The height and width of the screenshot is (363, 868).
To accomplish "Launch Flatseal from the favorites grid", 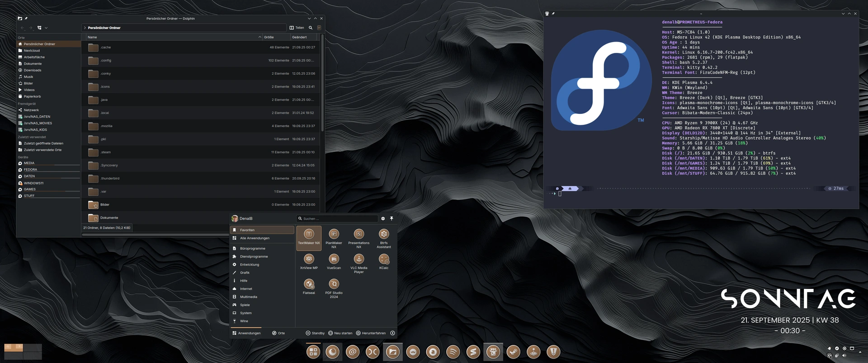I will click(309, 284).
